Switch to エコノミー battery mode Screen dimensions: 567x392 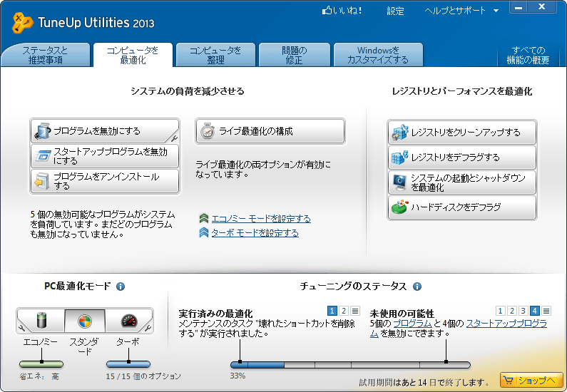click(x=42, y=321)
